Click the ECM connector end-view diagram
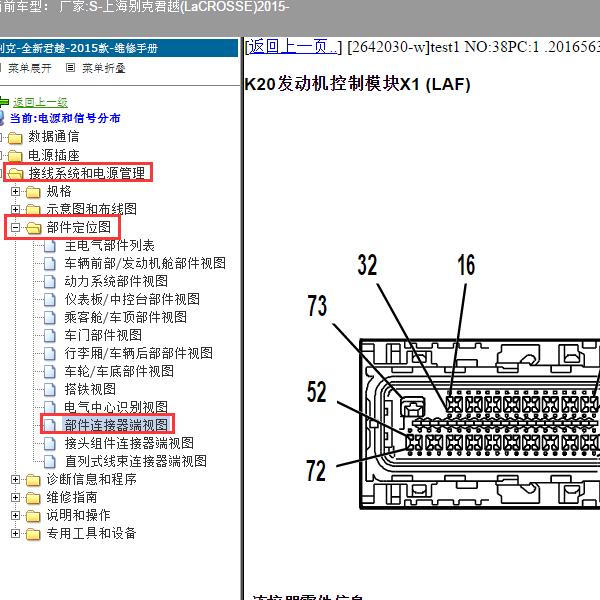 pyautogui.click(x=480, y=424)
